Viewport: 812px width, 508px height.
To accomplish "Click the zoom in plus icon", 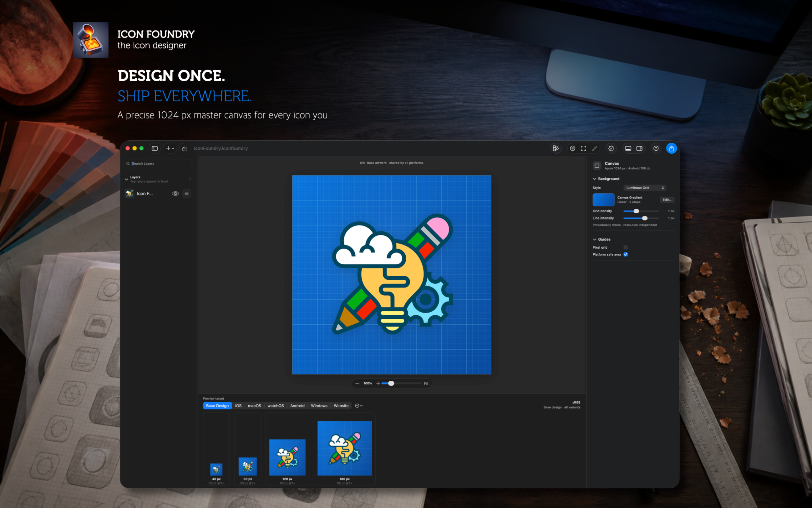I will click(x=378, y=383).
